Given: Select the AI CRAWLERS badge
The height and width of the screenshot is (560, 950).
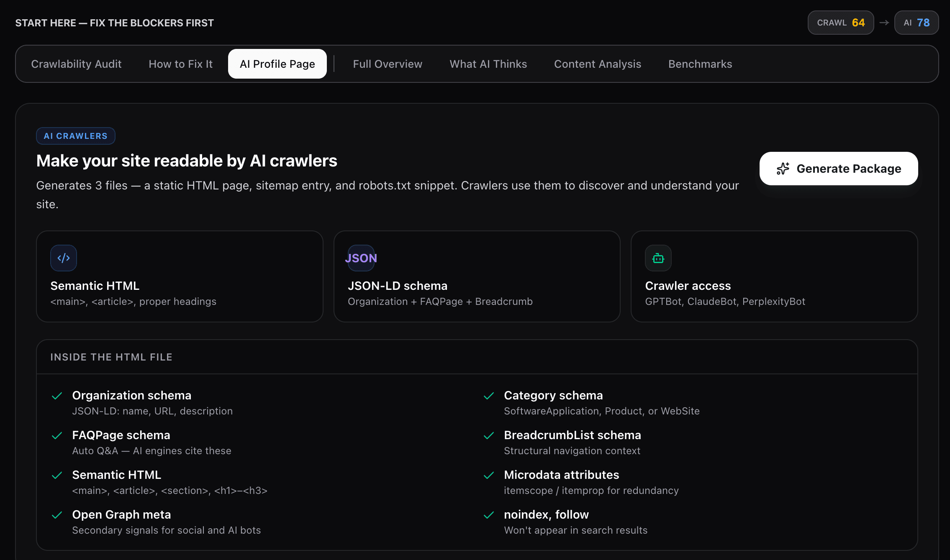Looking at the screenshot, I should pos(75,136).
